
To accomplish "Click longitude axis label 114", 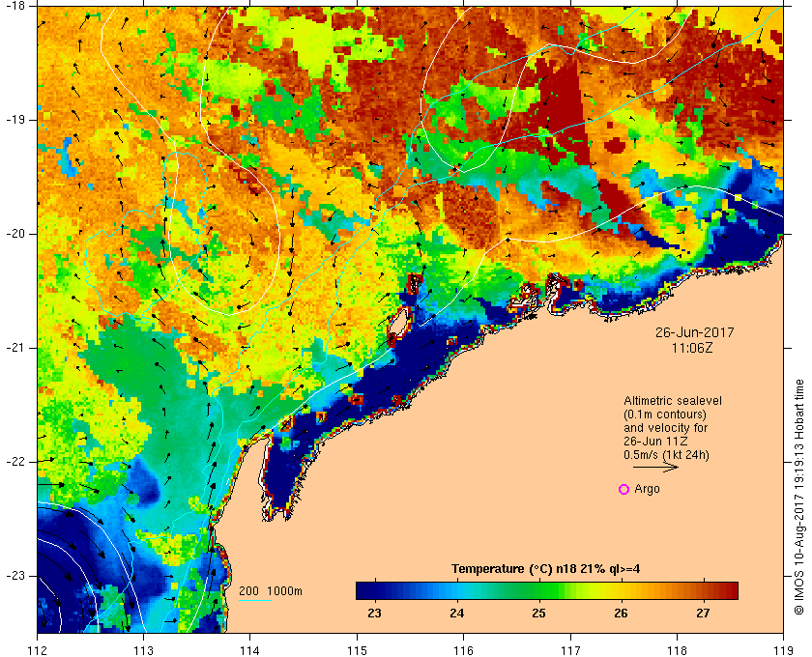I will point(250,650).
